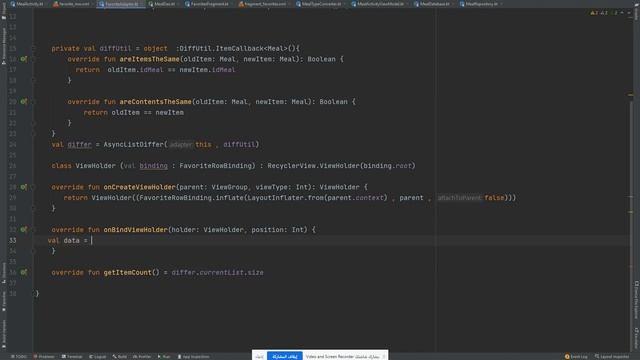Open the Event Log panel
This screenshot has height=360, width=640.
[576, 357]
